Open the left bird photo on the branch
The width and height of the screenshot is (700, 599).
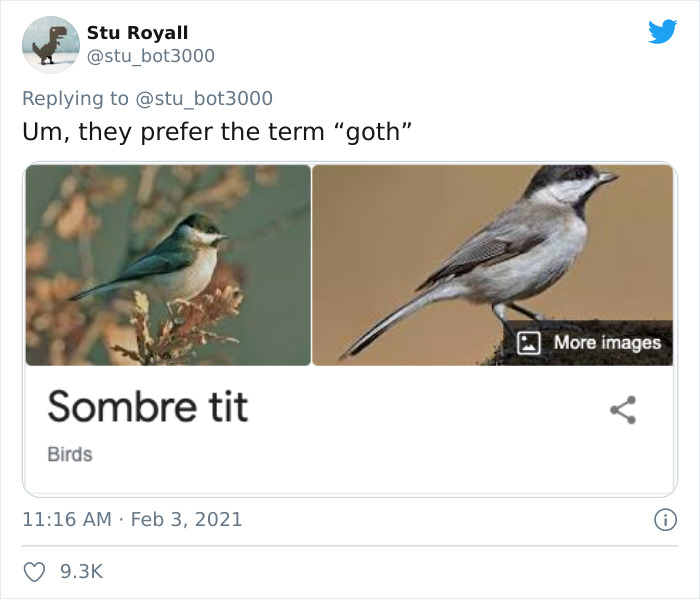coord(168,265)
